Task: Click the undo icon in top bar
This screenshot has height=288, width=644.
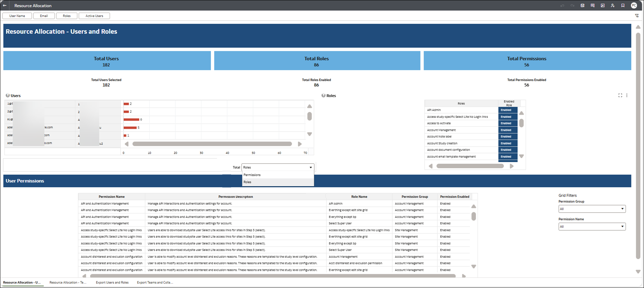Action: pos(562,6)
